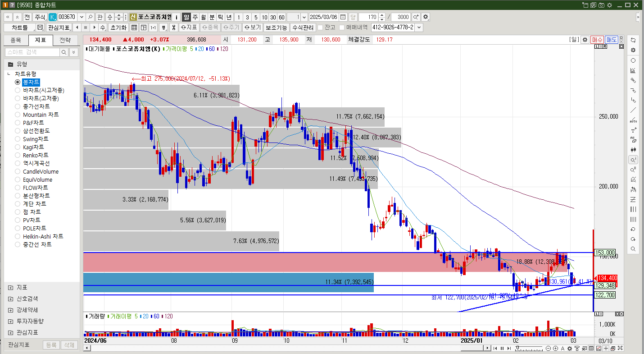The height and width of the screenshot is (354, 644).
Task: Select the trend line drawing tool
Action: click(x=633, y=110)
